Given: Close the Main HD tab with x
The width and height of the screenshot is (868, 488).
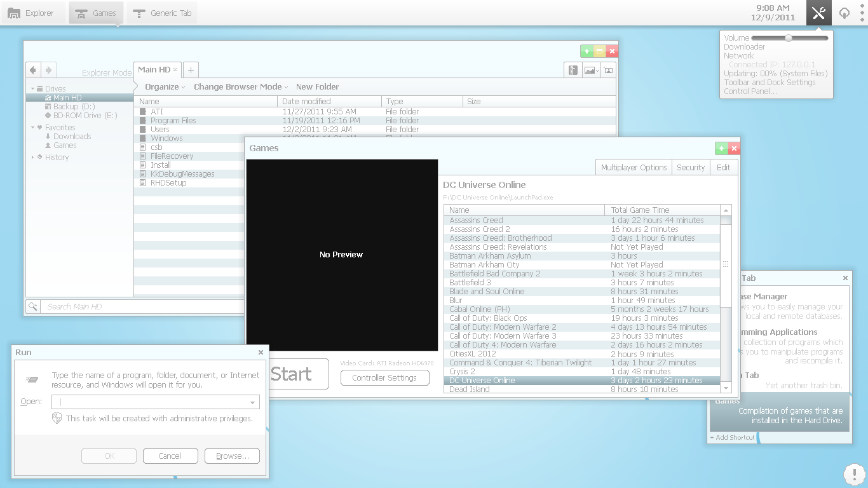Looking at the screenshot, I should point(175,70).
